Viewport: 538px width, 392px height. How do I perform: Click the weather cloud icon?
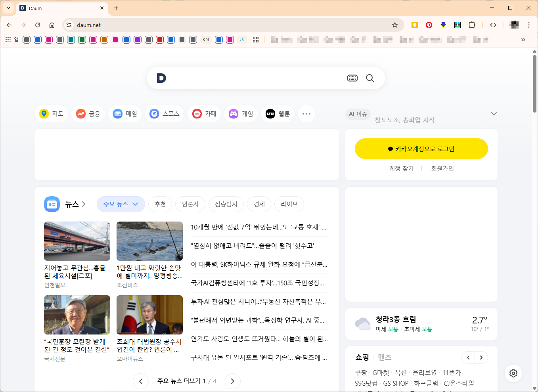point(363,324)
